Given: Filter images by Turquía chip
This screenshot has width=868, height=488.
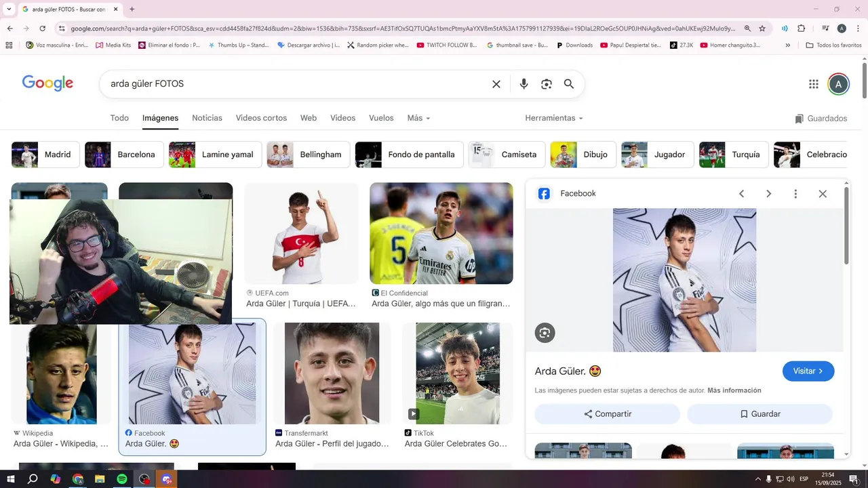Looking at the screenshot, I should (734, 155).
